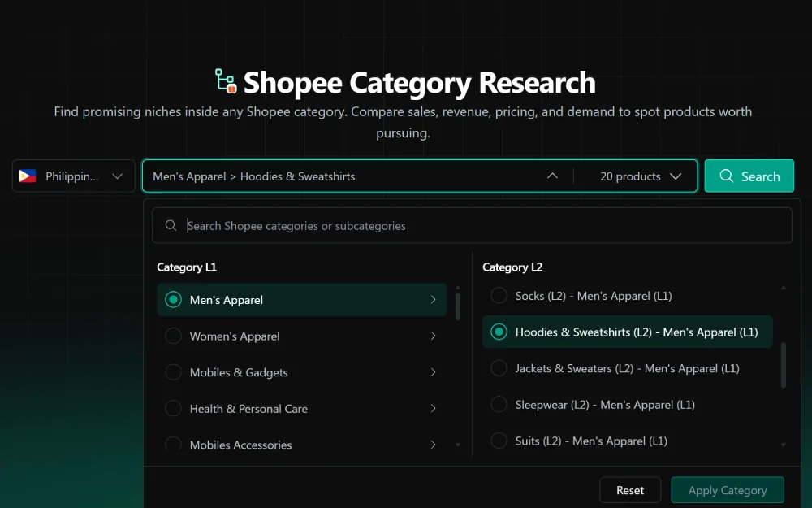The image size is (812, 508).
Task: Open the country dropdown showing Philippines
Action: (x=74, y=176)
